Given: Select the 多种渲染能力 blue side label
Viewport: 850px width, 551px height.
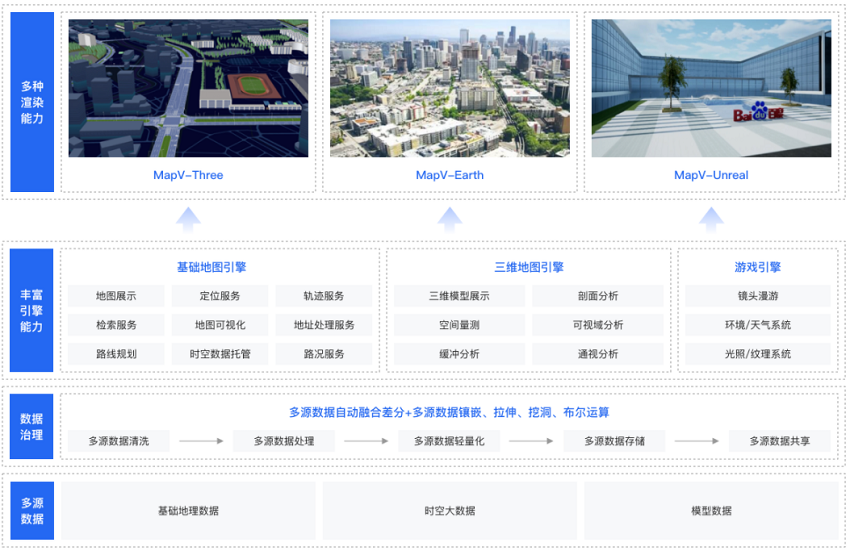Looking at the screenshot, I should coord(32,102).
